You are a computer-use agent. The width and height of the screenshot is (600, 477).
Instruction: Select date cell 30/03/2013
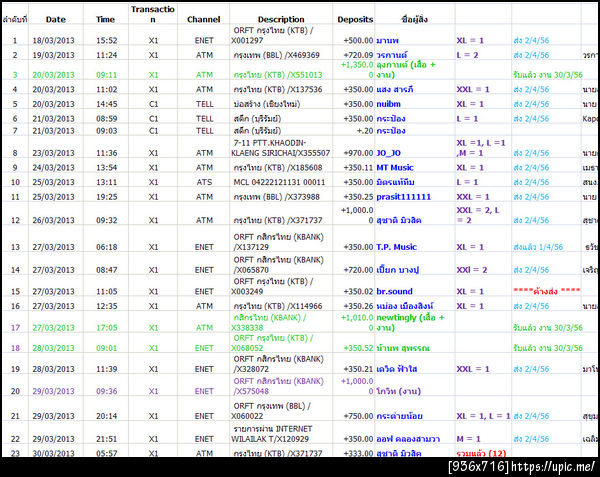click(54, 454)
